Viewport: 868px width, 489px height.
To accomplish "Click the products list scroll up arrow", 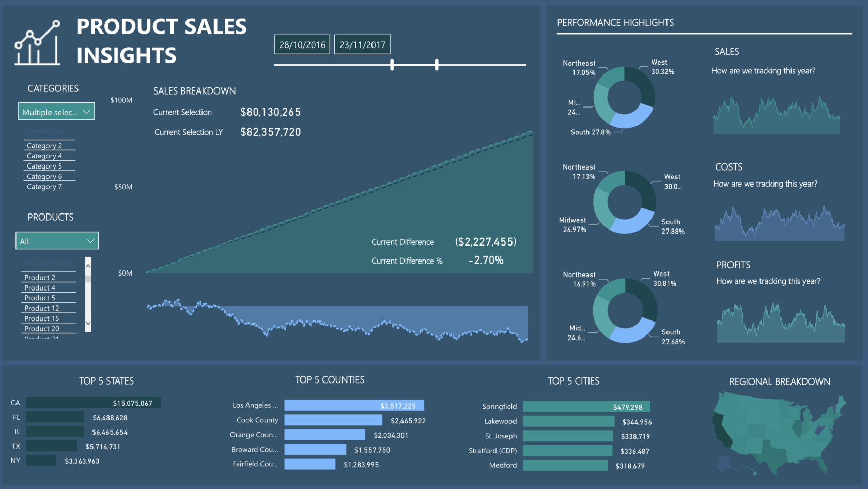I will pyautogui.click(x=88, y=266).
